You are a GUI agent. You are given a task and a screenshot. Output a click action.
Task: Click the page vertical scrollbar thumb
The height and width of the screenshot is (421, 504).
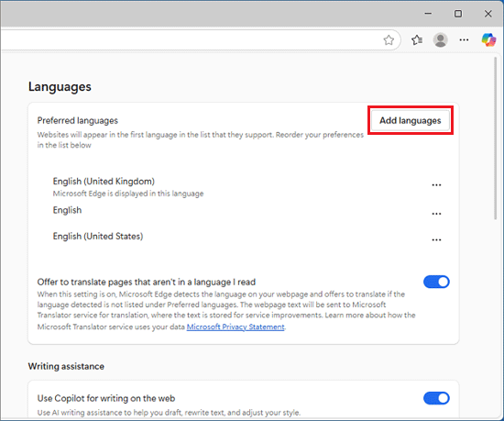496,138
